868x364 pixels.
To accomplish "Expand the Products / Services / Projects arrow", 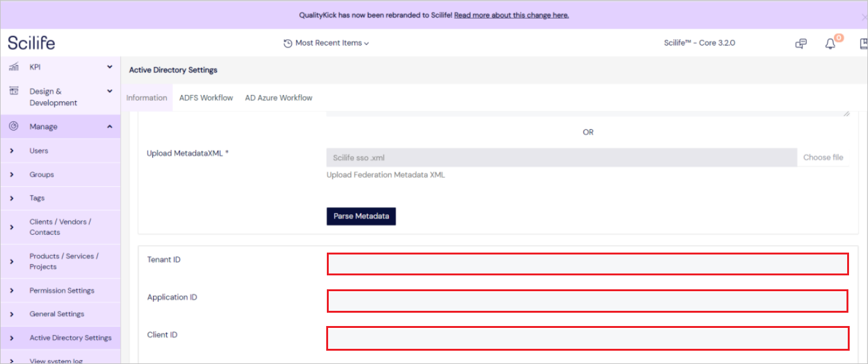I will [x=12, y=261].
